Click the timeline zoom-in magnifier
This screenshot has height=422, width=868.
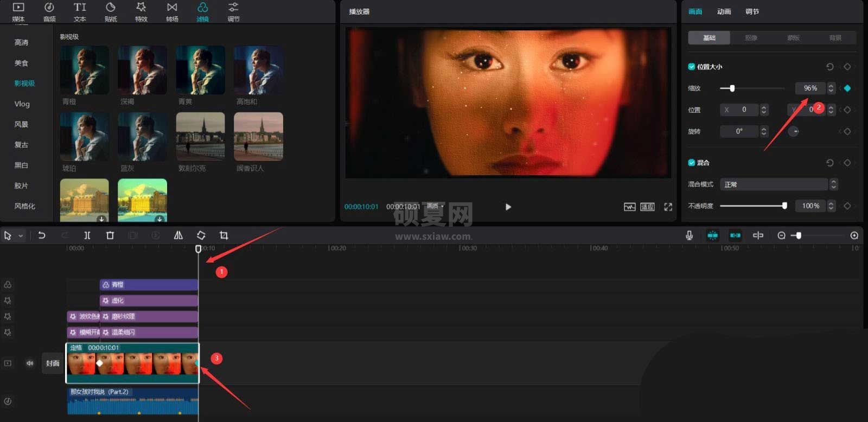[854, 235]
